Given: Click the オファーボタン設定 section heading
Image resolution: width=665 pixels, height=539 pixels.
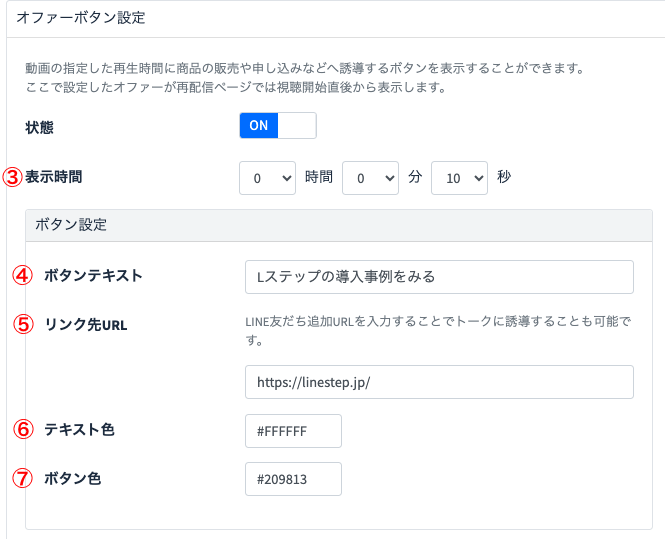Looking at the screenshot, I should click(x=81, y=18).
